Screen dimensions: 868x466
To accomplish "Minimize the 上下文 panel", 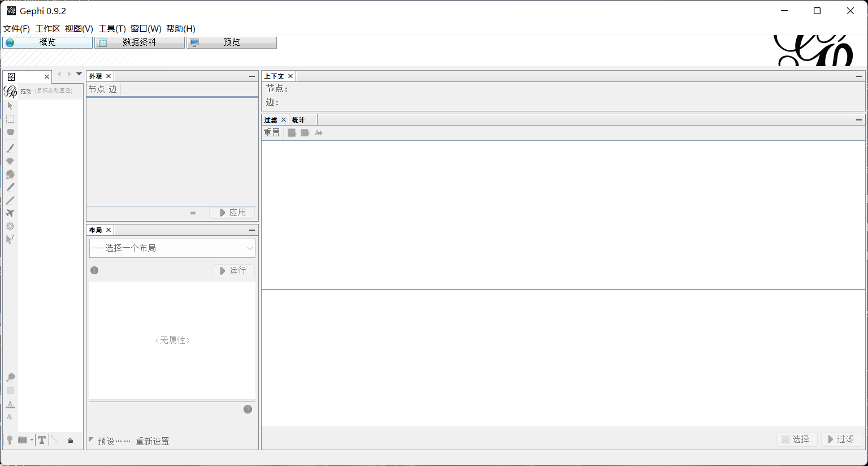I will pos(859,76).
